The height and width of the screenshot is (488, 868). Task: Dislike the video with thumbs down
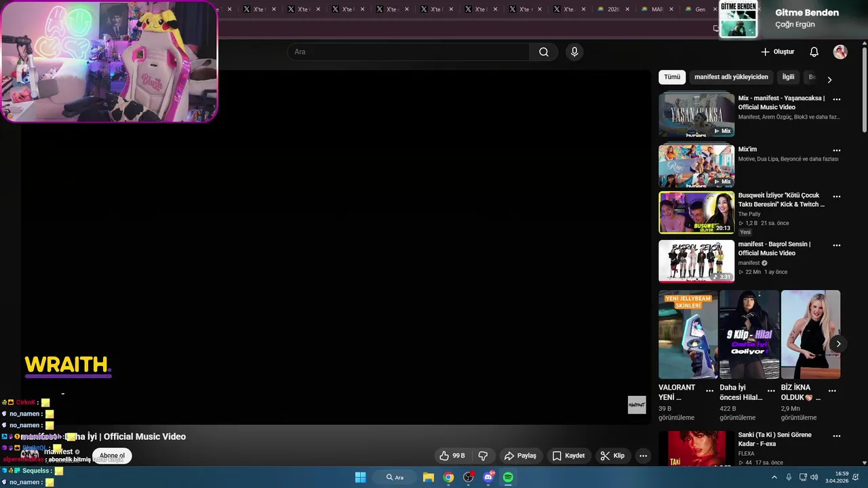click(484, 456)
